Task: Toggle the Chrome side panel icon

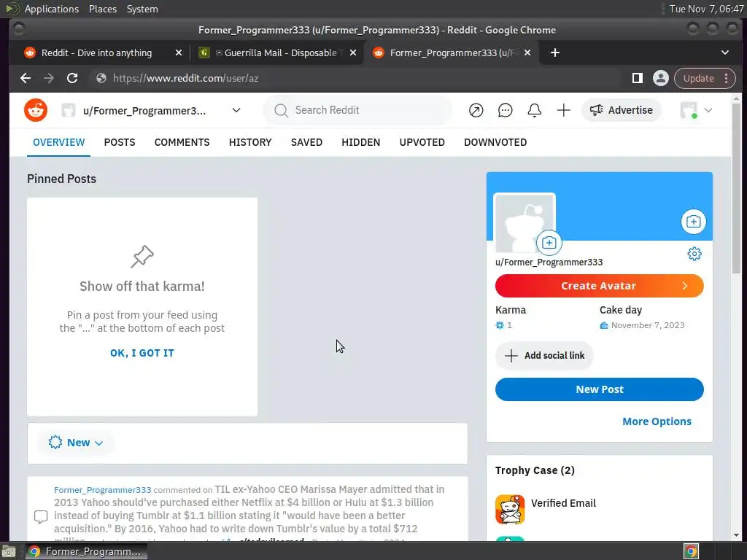Action: click(x=637, y=78)
